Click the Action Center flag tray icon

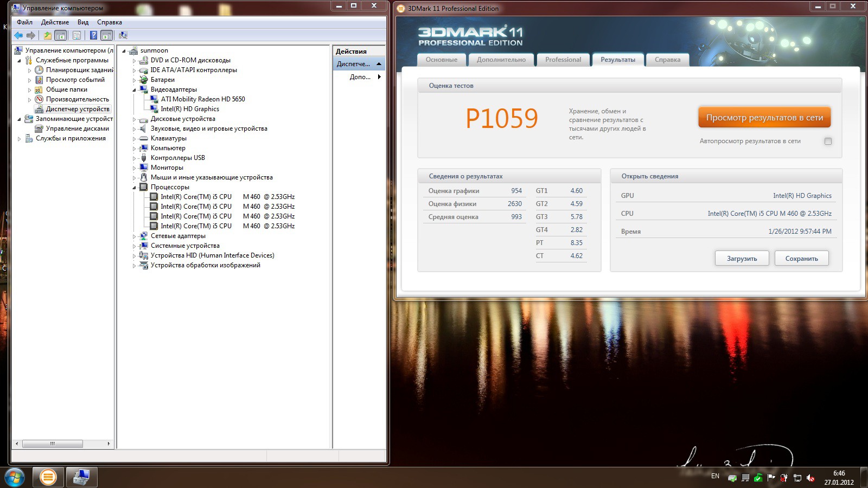click(x=771, y=478)
